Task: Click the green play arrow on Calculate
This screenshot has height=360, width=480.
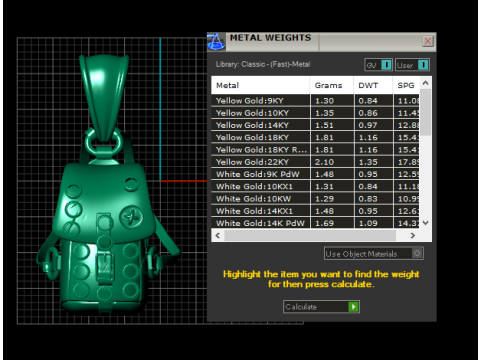Action: coord(353,307)
